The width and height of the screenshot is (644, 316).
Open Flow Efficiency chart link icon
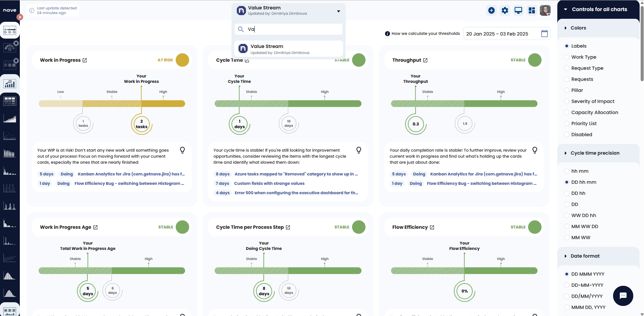[432, 227]
